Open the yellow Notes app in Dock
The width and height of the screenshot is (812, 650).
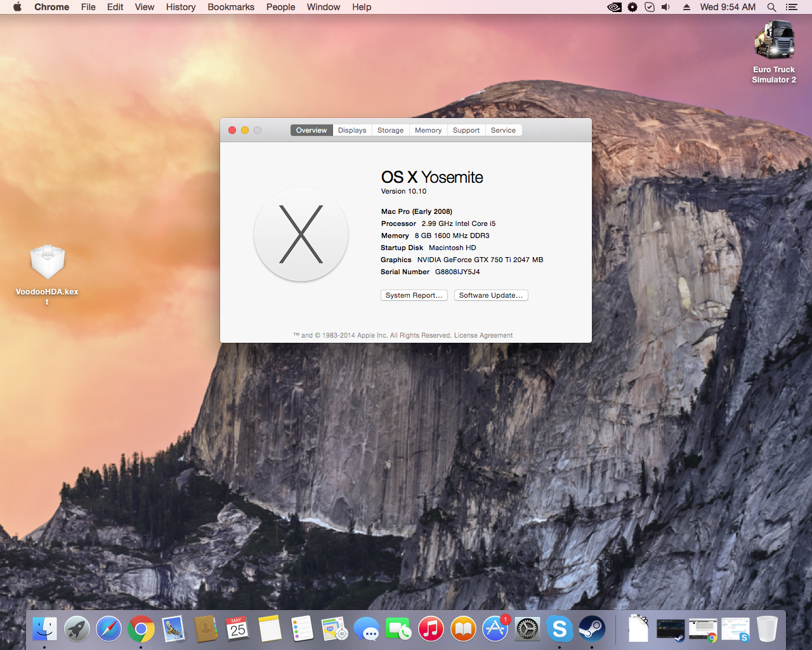(270, 629)
